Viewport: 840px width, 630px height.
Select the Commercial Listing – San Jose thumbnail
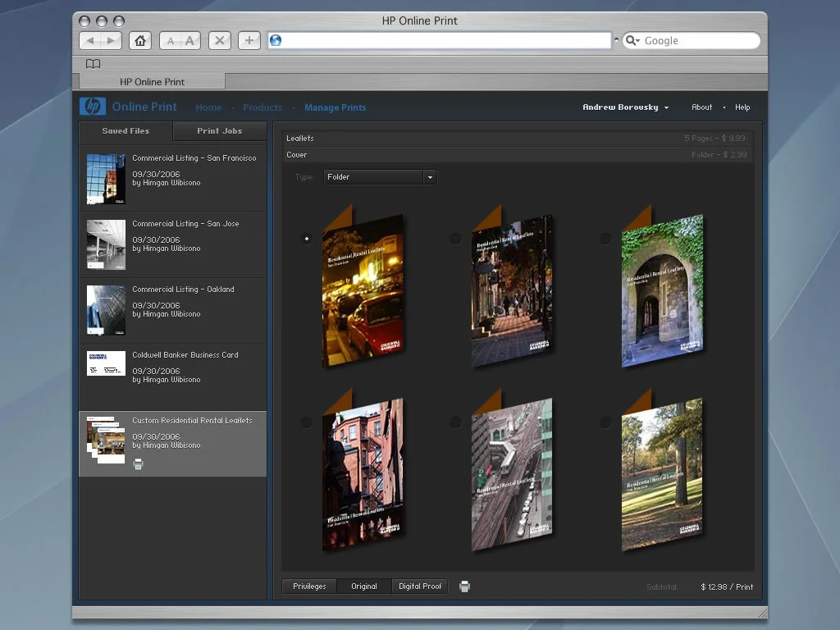click(106, 244)
